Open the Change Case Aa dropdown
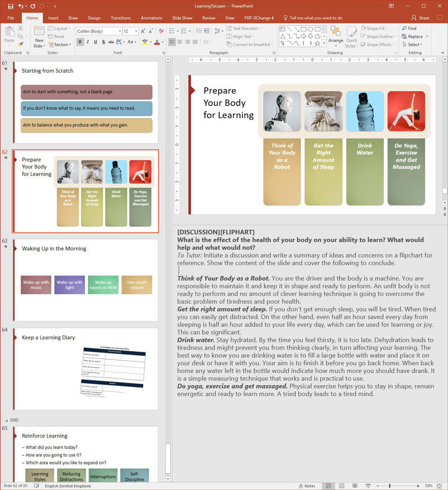Screen dimensions: 448x490 click(132, 42)
